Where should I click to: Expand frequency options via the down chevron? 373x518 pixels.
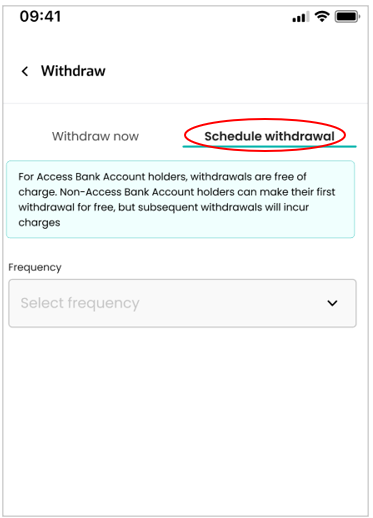point(332,303)
